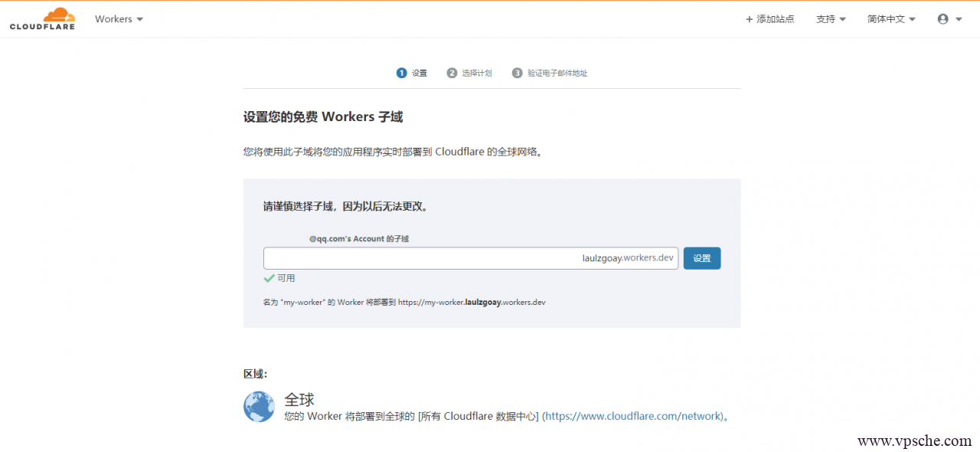The image size is (980, 452).
Task: Click the @qq.com's Account 的子域 label
Action: coord(359,239)
